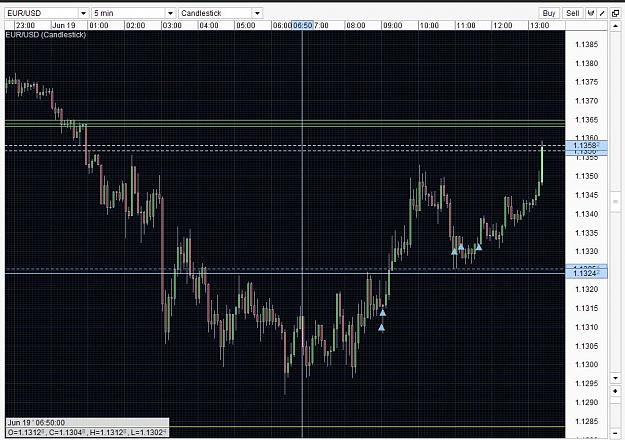The width and height of the screenshot is (625, 440).
Task: Click the 1.1385 price axis label
Action: [587, 44]
